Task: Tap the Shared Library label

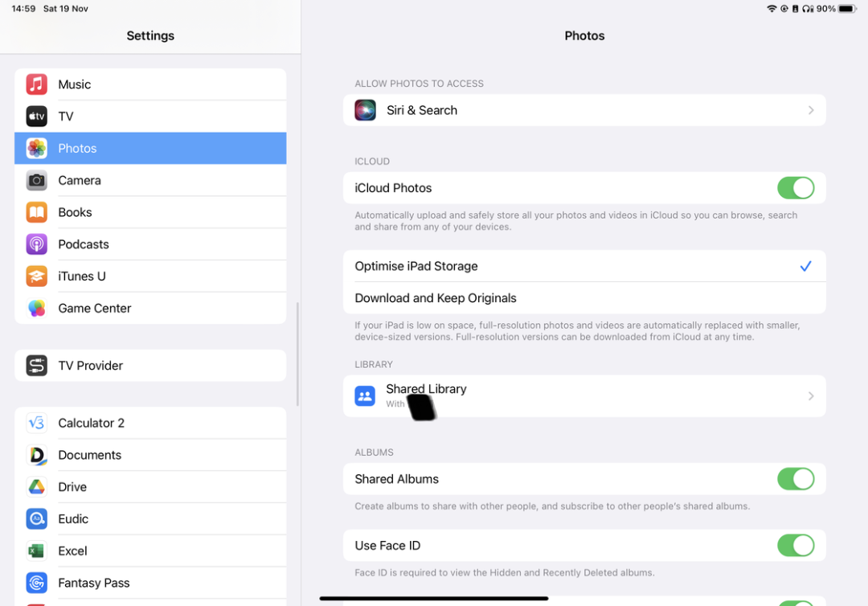Action: pos(426,389)
